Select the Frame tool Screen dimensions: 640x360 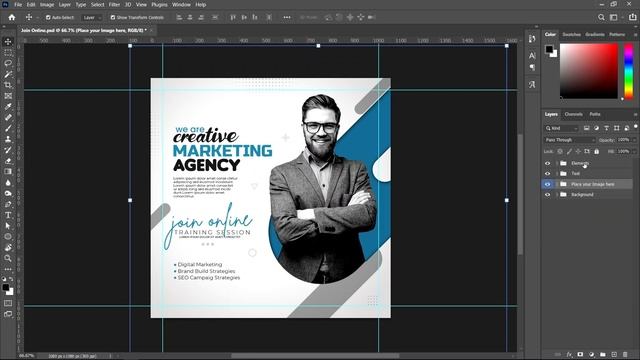click(8, 96)
